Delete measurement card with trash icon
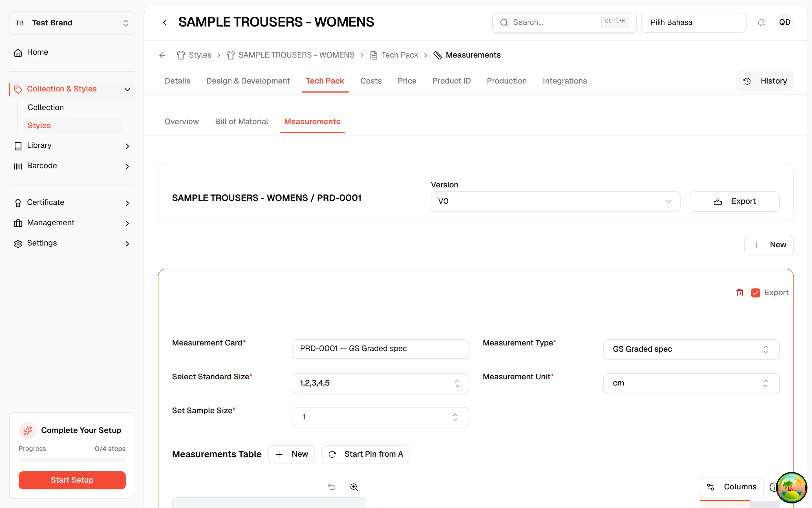This screenshot has height=508, width=812. click(740, 293)
